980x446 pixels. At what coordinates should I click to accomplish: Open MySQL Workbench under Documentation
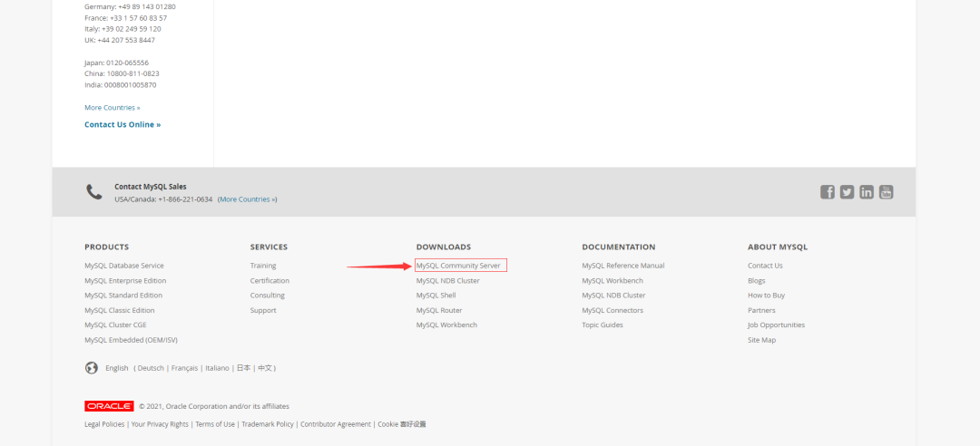click(x=612, y=280)
